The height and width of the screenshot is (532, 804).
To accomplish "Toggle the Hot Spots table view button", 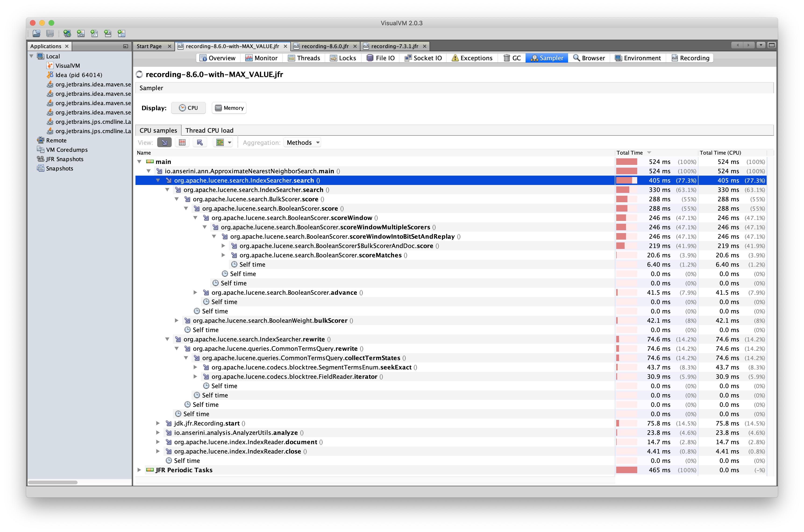I will [182, 142].
